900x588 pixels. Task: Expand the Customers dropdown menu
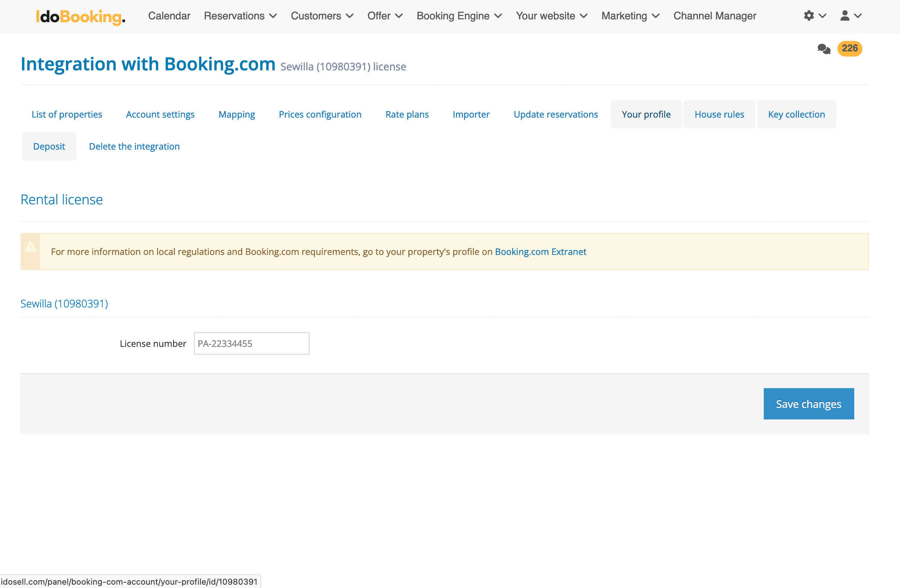[x=322, y=16]
